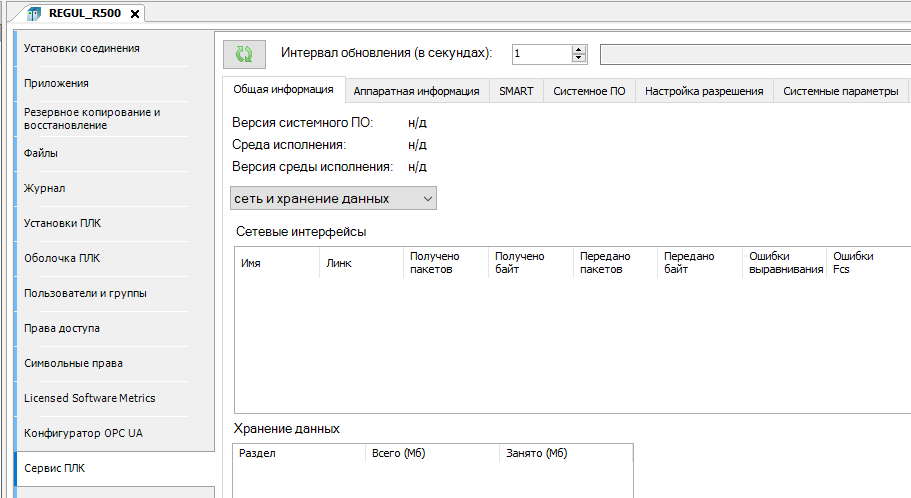Select Приложения in the left sidebar
Image resolution: width=911 pixels, height=498 pixels.
[57, 83]
